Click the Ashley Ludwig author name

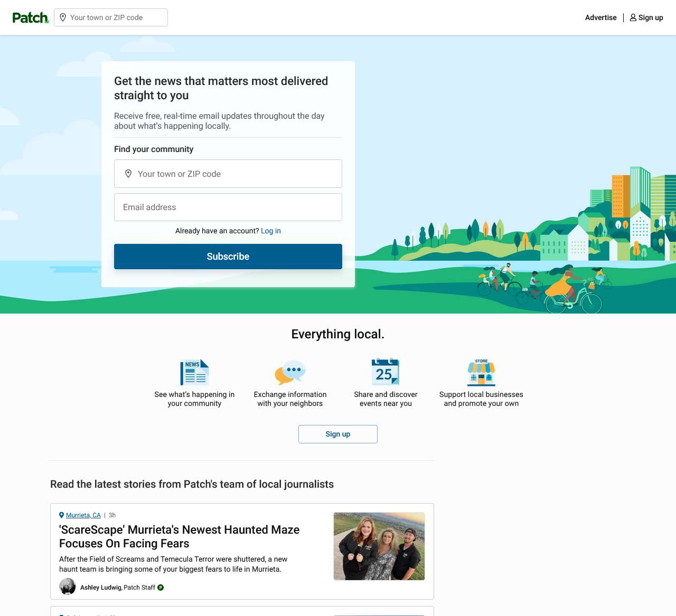tap(100, 587)
